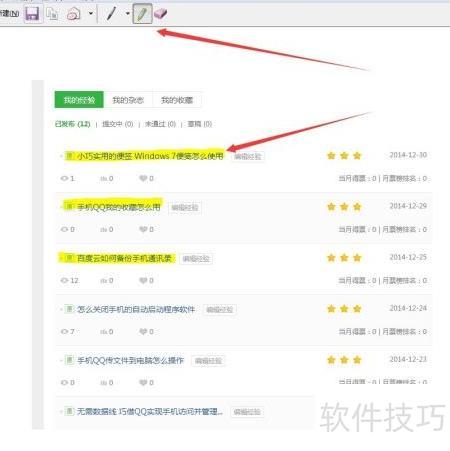The width and height of the screenshot is (450, 451).
Task: Open the 我的收藏 tab
Action: pos(177,100)
